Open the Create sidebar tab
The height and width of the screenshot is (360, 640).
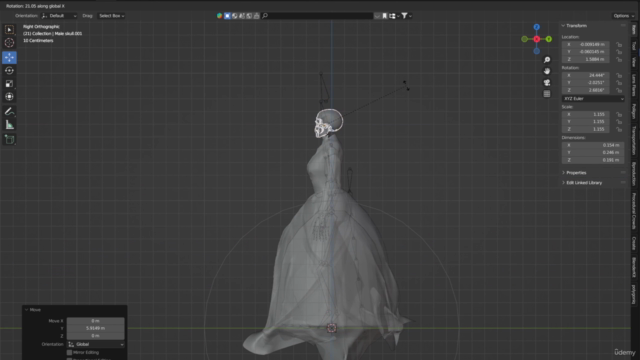[x=634, y=243]
